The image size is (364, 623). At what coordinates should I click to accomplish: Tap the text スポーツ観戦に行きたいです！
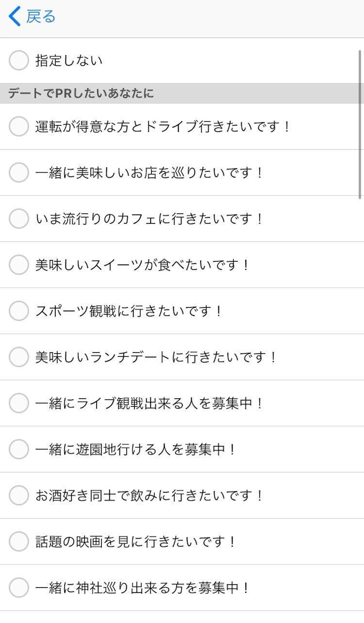(129, 311)
